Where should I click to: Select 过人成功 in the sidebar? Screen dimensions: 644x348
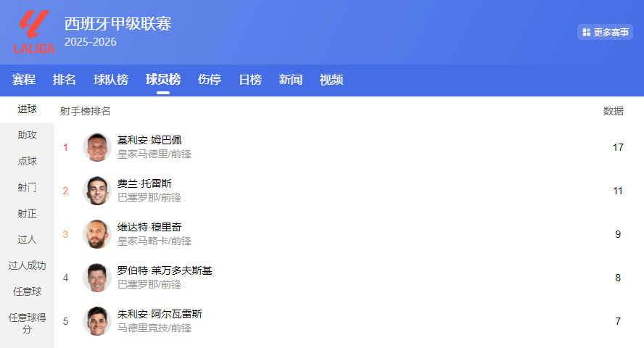(27, 265)
